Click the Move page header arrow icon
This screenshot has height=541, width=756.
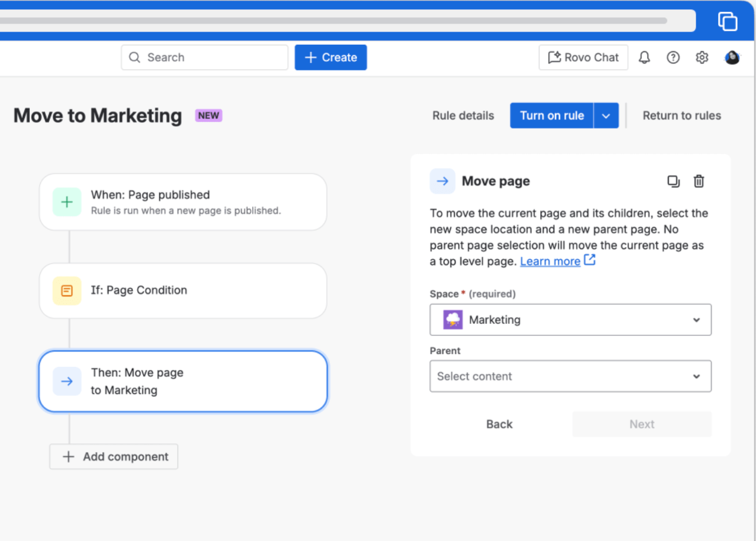click(442, 181)
